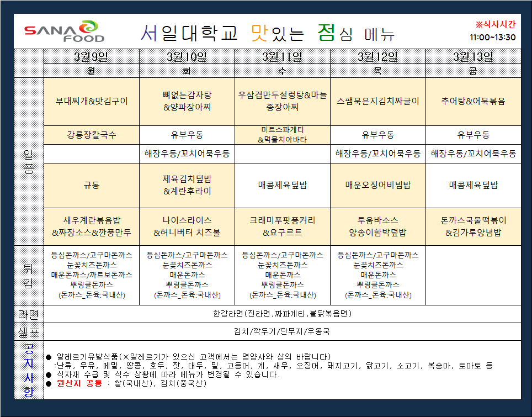This screenshot has width=532, height=417.
Task: Select the 돈까스국물떡볶이&김가루양념밥 cell
Action: 473,226
